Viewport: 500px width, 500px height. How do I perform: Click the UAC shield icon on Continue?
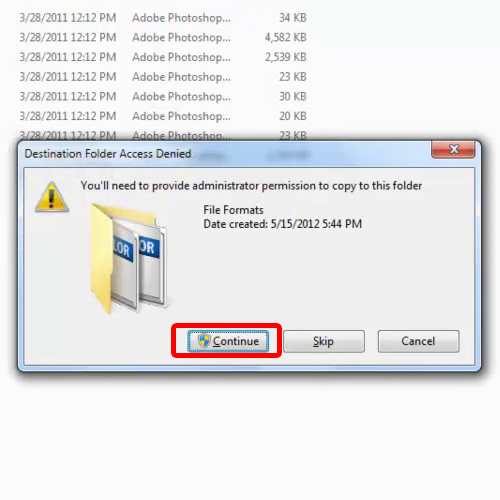tap(204, 341)
